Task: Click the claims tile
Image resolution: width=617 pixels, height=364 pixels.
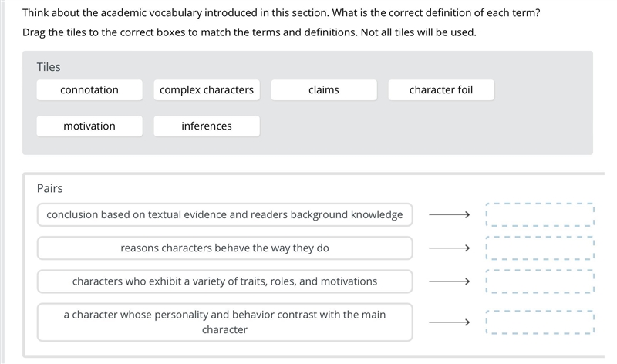Action: coord(324,90)
